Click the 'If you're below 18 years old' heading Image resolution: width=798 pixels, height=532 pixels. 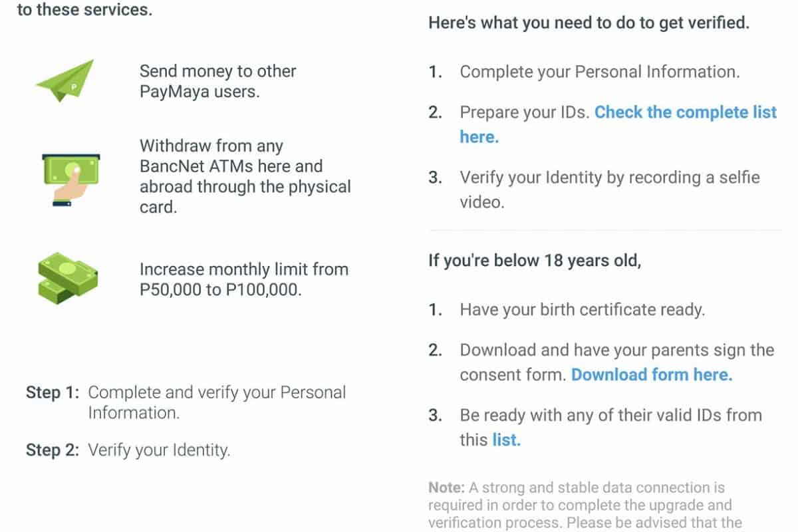tap(535, 260)
